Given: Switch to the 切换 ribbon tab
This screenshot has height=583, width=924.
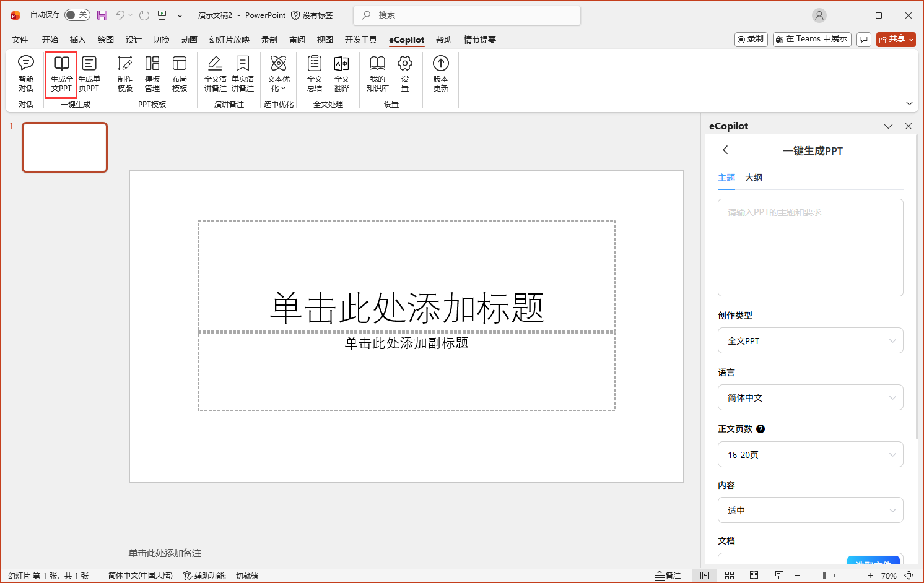Looking at the screenshot, I should pos(161,39).
